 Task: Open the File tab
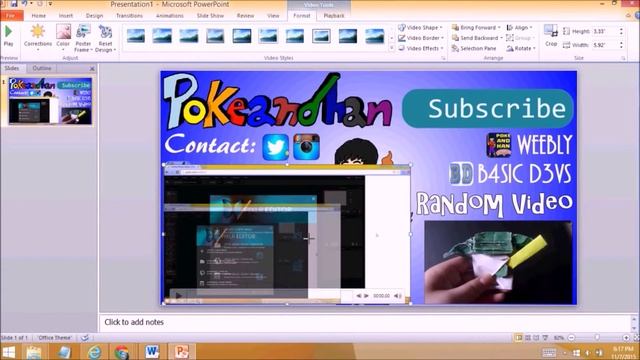(x=11, y=16)
